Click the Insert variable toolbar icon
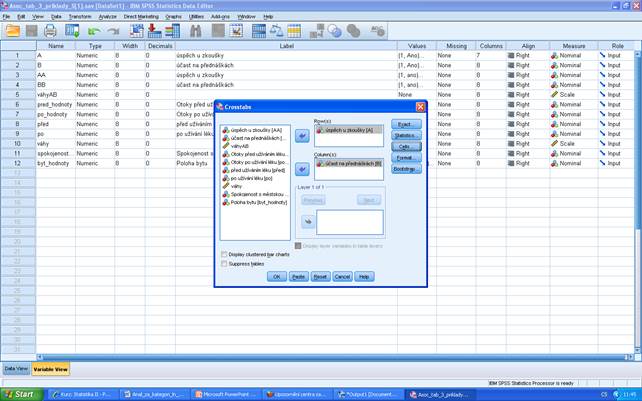 (236, 31)
